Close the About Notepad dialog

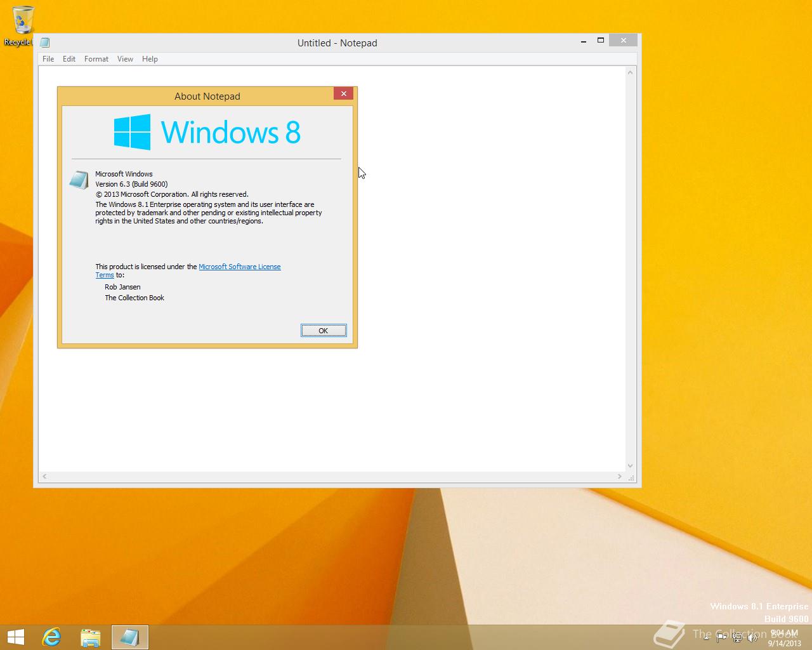(x=343, y=93)
